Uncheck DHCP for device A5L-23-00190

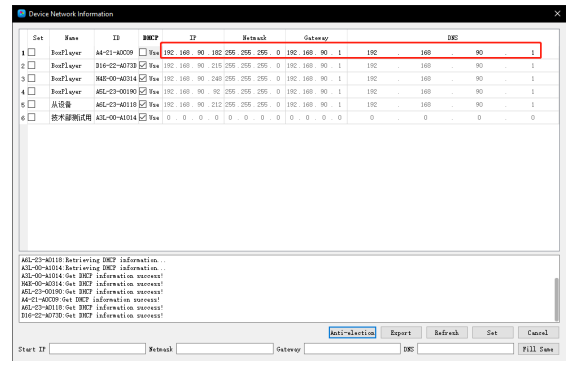[143, 91]
